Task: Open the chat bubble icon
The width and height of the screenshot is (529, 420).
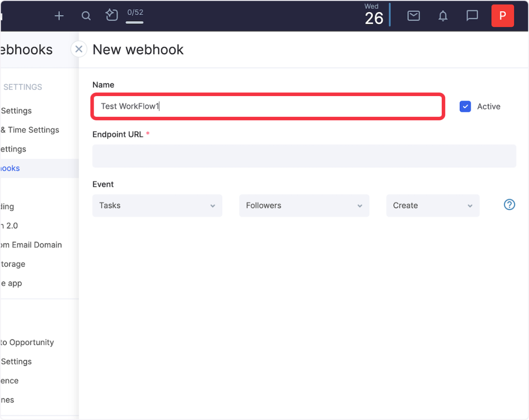Action: coord(472,16)
